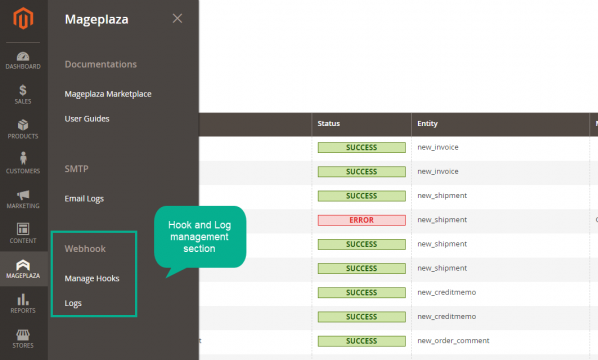The height and width of the screenshot is (360, 598).
Task: Open Email Logs under SMTP
Action: tap(84, 199)
